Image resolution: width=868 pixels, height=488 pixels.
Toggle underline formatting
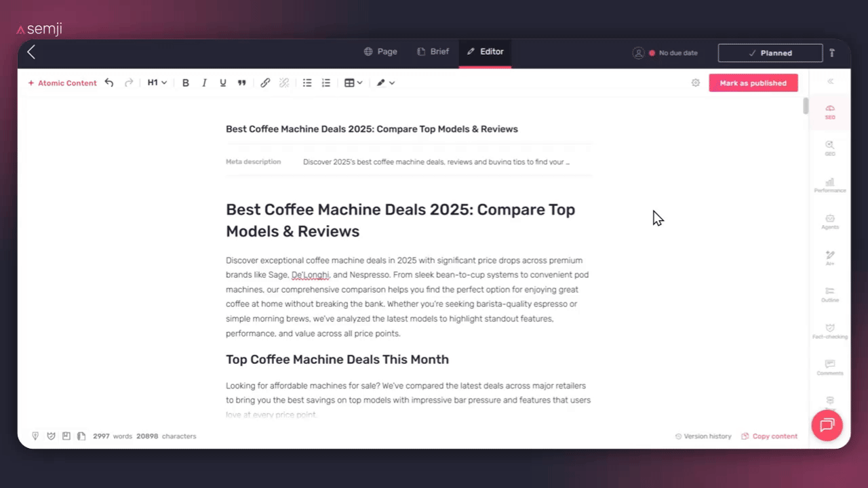(x=222, y=83)
